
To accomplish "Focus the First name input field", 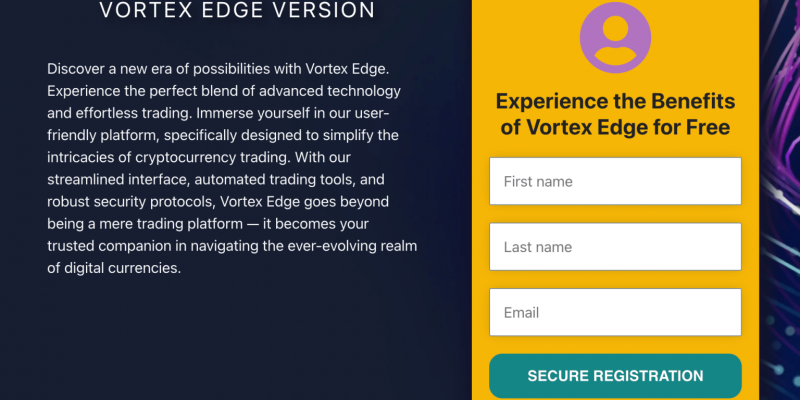I will pyautogui.click(x=615, y=182).
